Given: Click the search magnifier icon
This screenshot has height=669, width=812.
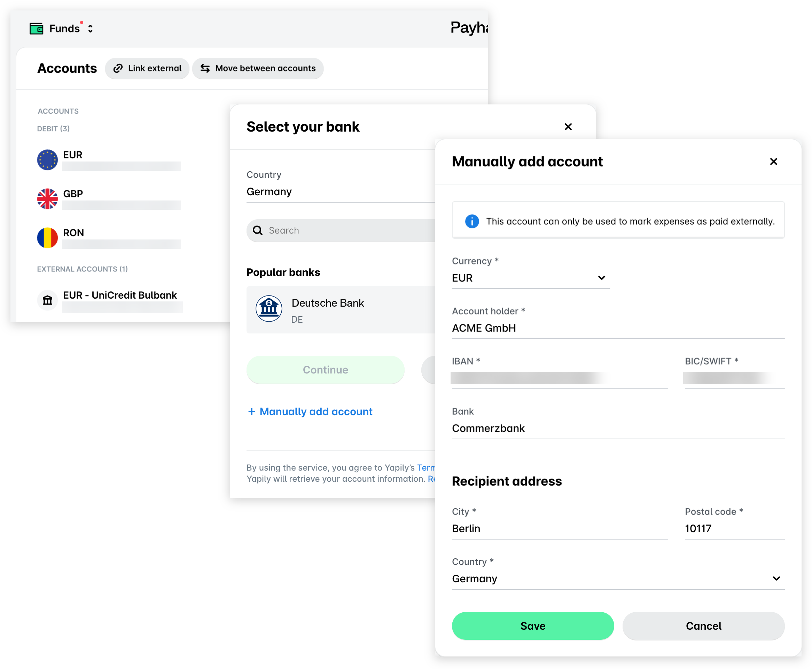Looking at the screenshot, I should pos(258,230).
